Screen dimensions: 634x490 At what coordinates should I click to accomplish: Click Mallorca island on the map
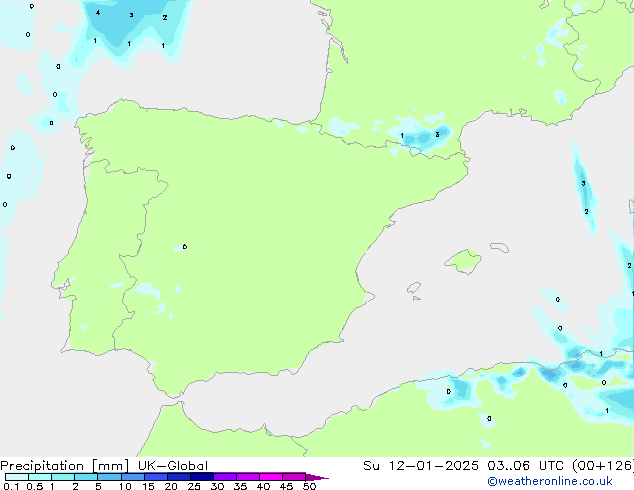(464, 262)
